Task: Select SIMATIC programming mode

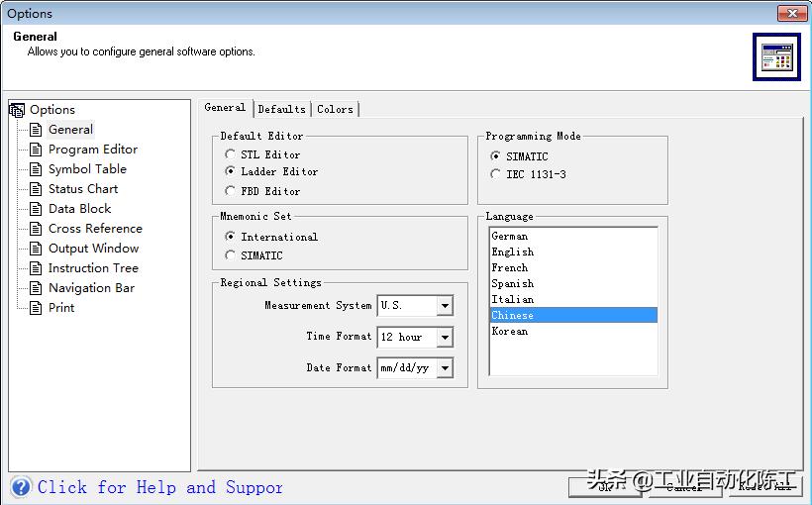Action: click(x=495, y=155)
